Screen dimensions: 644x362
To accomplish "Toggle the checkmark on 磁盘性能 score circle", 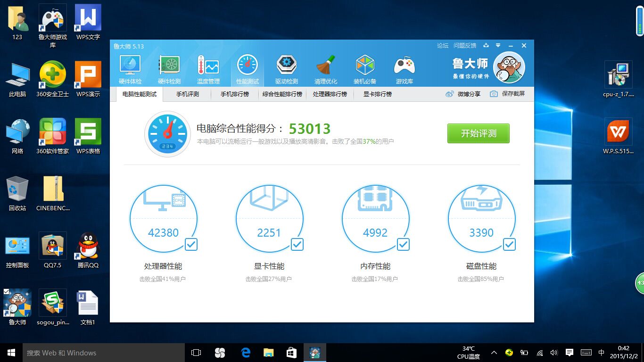I will click(509, 245).
